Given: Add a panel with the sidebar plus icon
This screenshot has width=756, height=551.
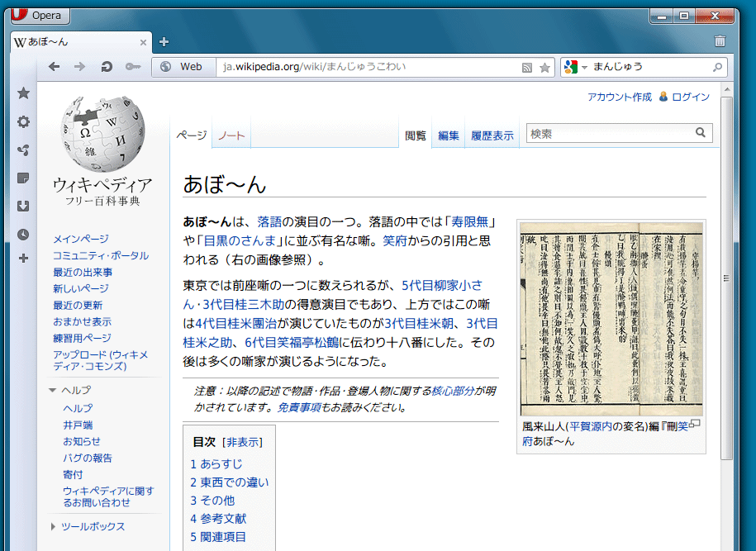Looking at the screenshot, I should [23, 259].
